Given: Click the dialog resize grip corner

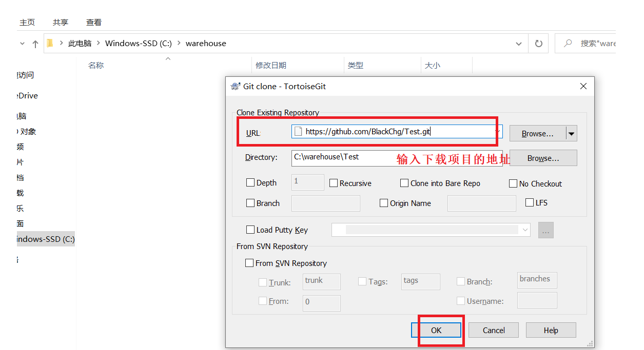Looking at the screenshot, I should (x=590, y=344).
